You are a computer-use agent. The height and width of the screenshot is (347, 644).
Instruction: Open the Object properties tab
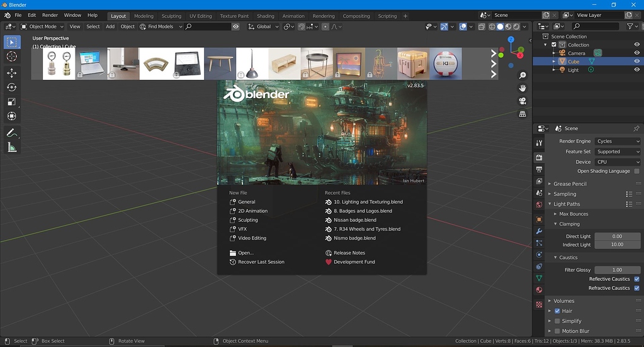click(x=539, y=219)
